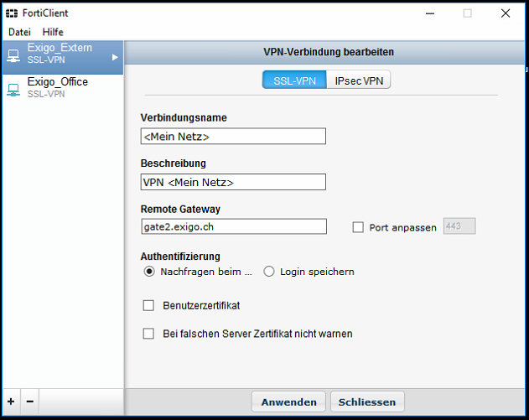The height and width of the screenshot is (420, 529).
Task: Switch to the IPsec VPN tab
Action: (359, 80)
